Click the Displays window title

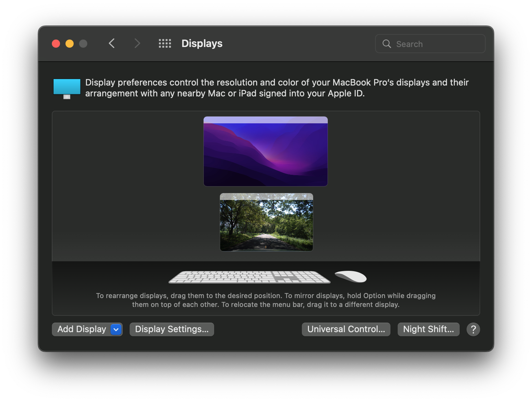pos(202,44)
